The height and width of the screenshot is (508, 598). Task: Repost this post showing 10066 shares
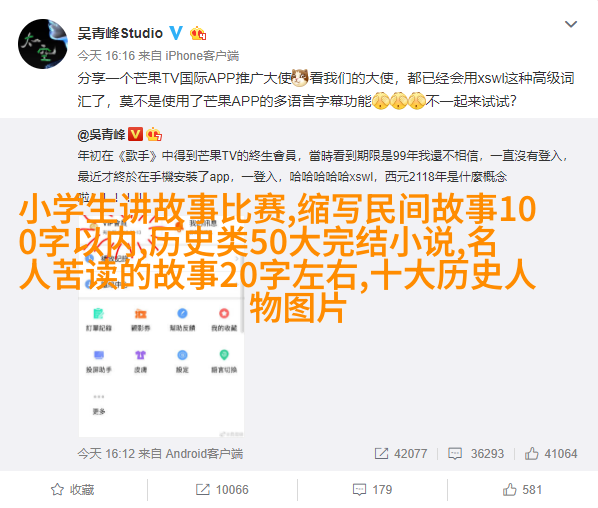(x=222, y=489)
